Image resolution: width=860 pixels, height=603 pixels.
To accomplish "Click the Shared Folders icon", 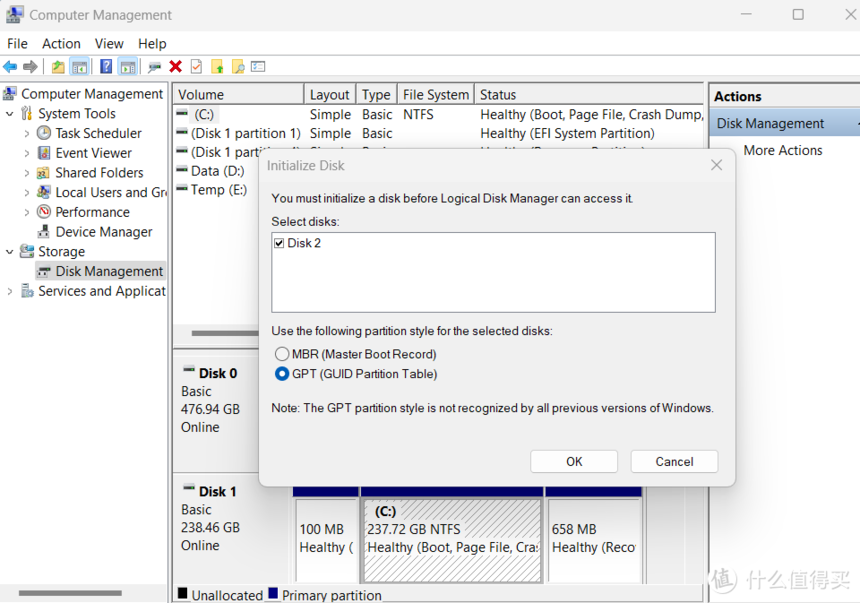I will point(43,173).
